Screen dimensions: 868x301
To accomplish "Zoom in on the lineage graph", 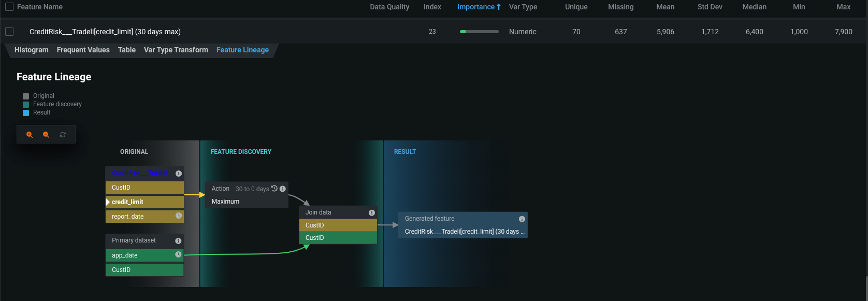I will click(30, 135).
